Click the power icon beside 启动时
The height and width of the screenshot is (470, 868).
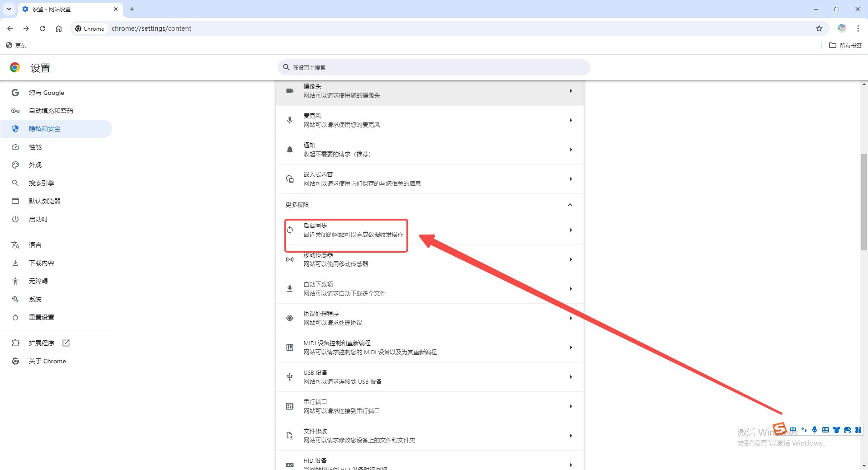click(15, 219)
